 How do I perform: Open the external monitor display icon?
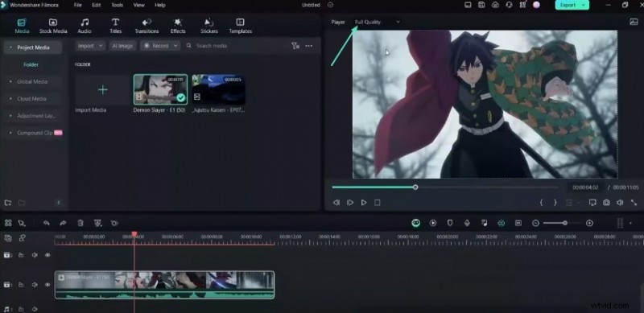click(592, 203)
